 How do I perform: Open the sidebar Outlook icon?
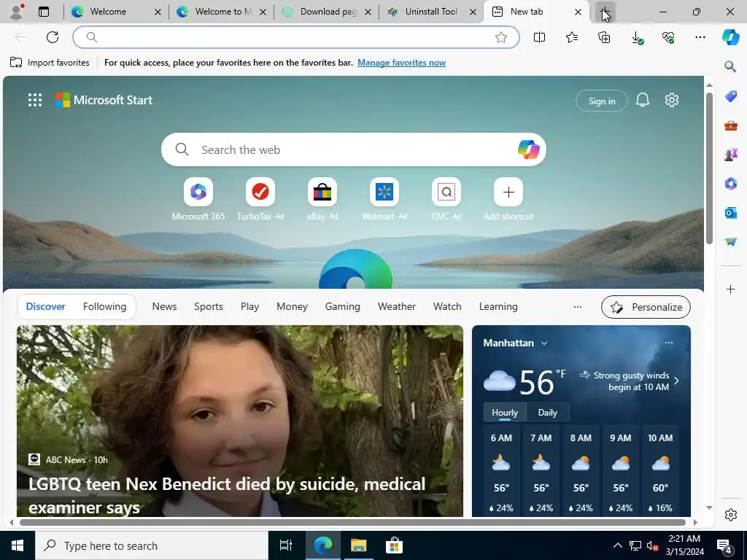(x=731, y=212)
